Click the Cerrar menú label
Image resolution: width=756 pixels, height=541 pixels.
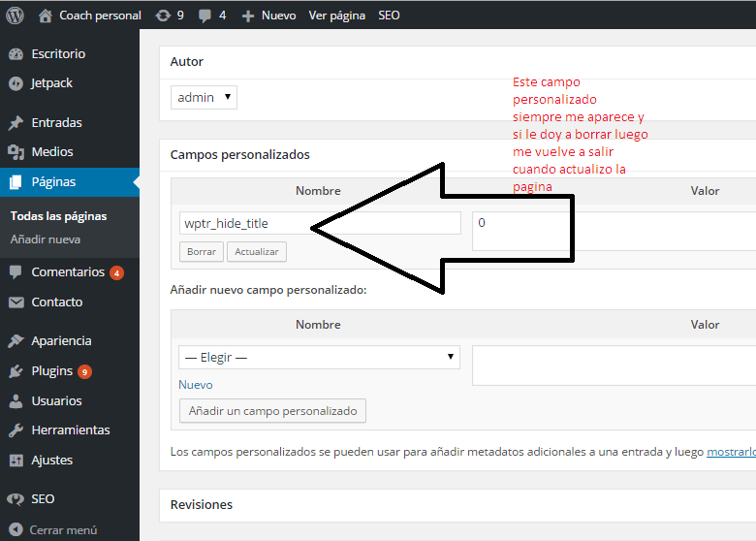[63, 530]
